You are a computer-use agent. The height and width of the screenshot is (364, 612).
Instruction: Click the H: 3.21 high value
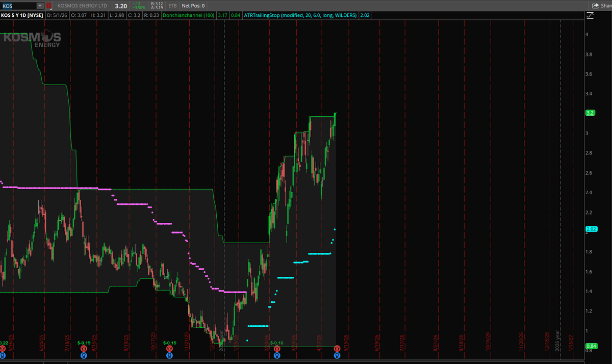pyautogui.click(x=98, y=15)
